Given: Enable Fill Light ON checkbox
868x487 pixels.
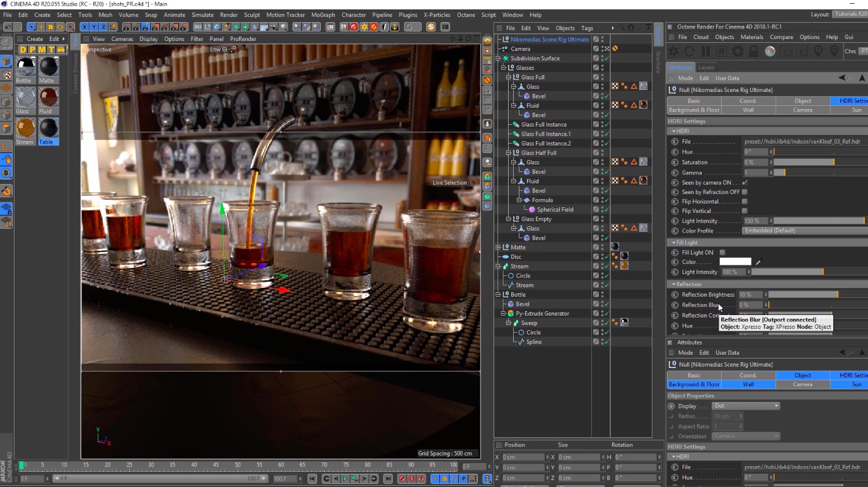Looking at the screenshot, I should [x=722, y=253].
